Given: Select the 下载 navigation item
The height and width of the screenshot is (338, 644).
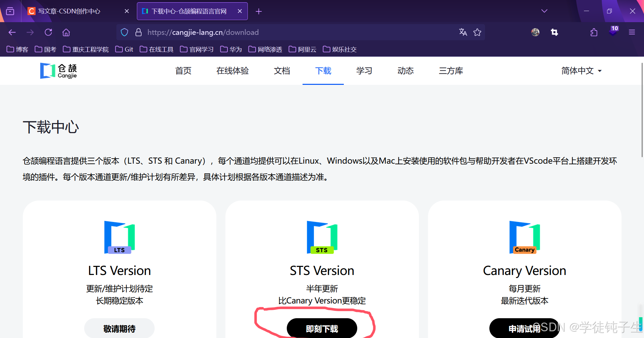Looking at the screenshot, I should coord(323,71).
